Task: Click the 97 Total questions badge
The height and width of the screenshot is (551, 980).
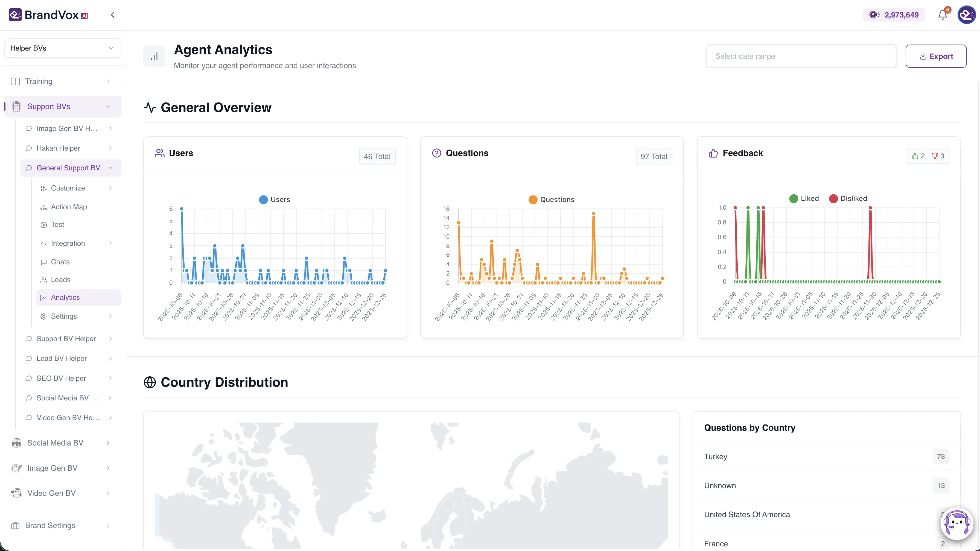Action: [x=654, y=156]
